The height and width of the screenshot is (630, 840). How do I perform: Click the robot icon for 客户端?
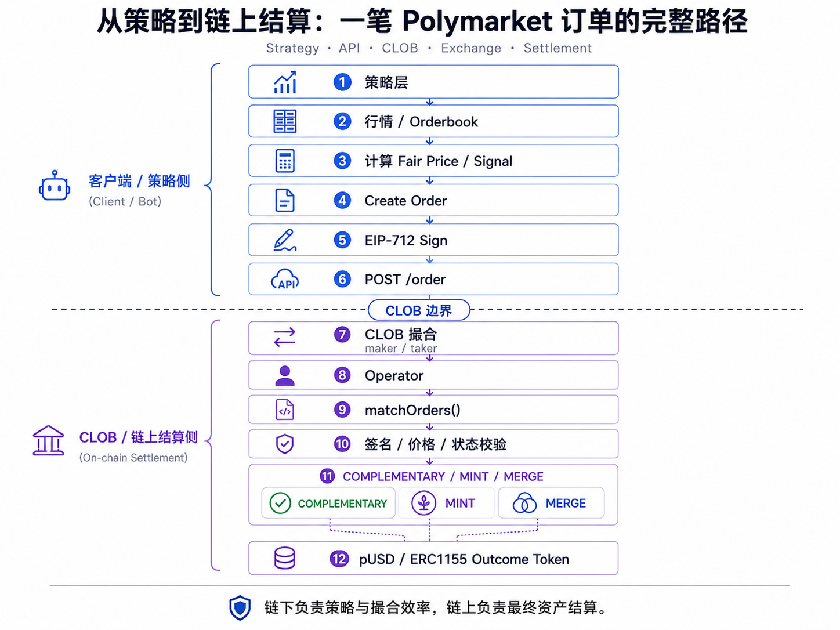tap(55, 186)
